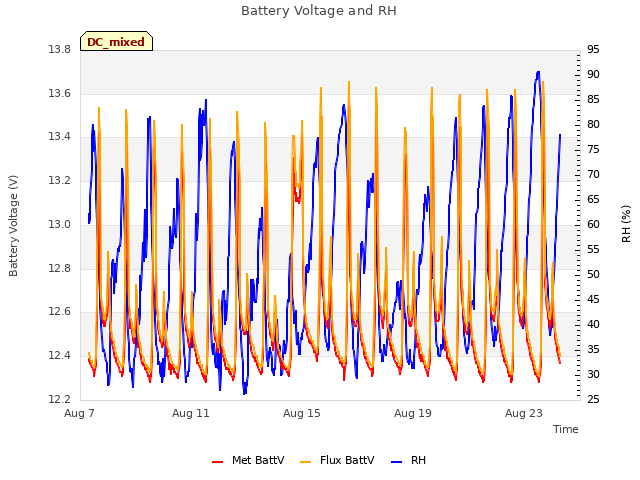Click the 12.8 voltage tick label
The width and height of the screenshot is (640, 480).
pyautogui.click(x=60, y=268)
